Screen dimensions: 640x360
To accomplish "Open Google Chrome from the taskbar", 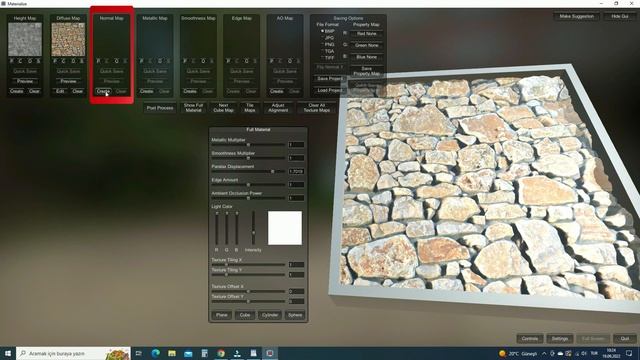I will 221,353.
